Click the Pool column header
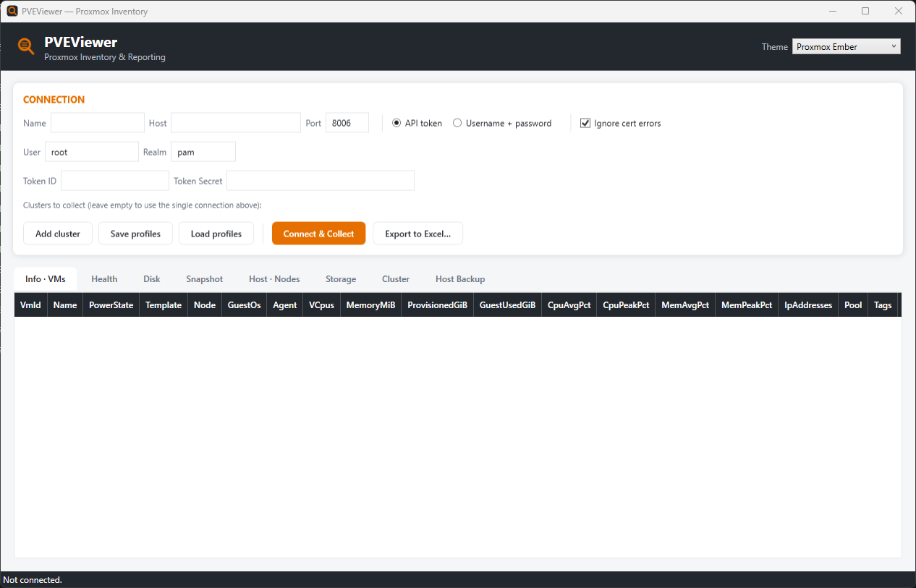The height and width of the screenshot is (588, 916). (854, 304)
